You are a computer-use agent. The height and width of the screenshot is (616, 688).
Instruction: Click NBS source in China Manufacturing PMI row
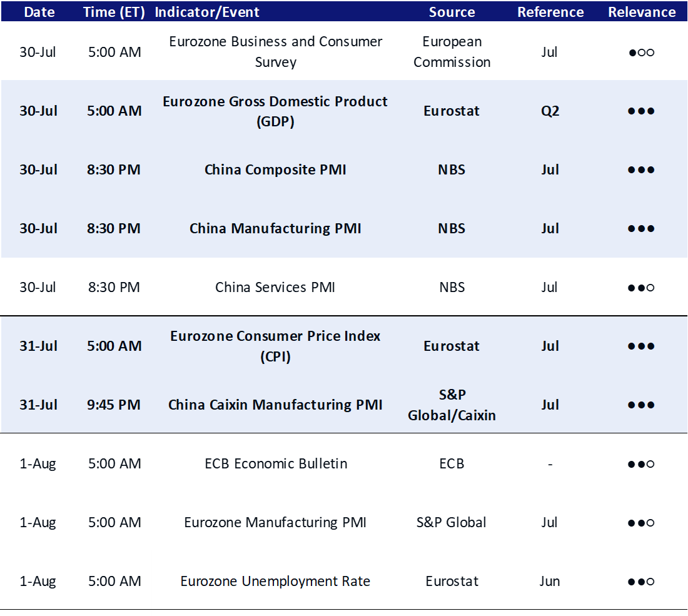tap(452, 229)
